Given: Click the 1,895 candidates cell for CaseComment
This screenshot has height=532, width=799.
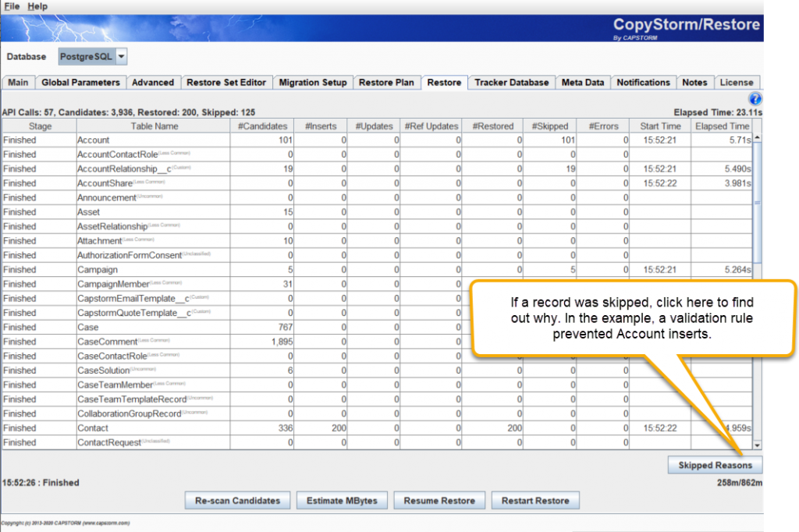Looking at the screenshot, I should [x=262, y=342].
